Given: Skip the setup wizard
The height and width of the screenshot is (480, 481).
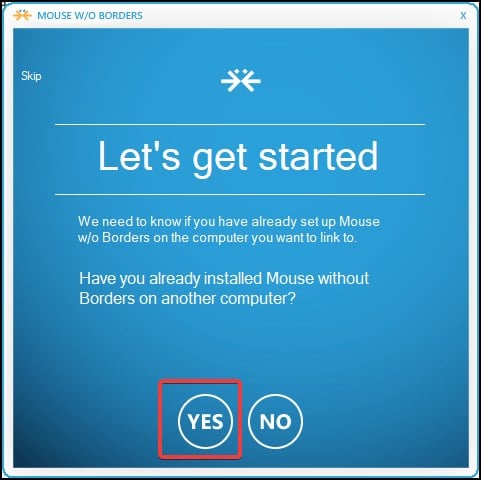Looking at the screenshot, I should pos(31,76).
